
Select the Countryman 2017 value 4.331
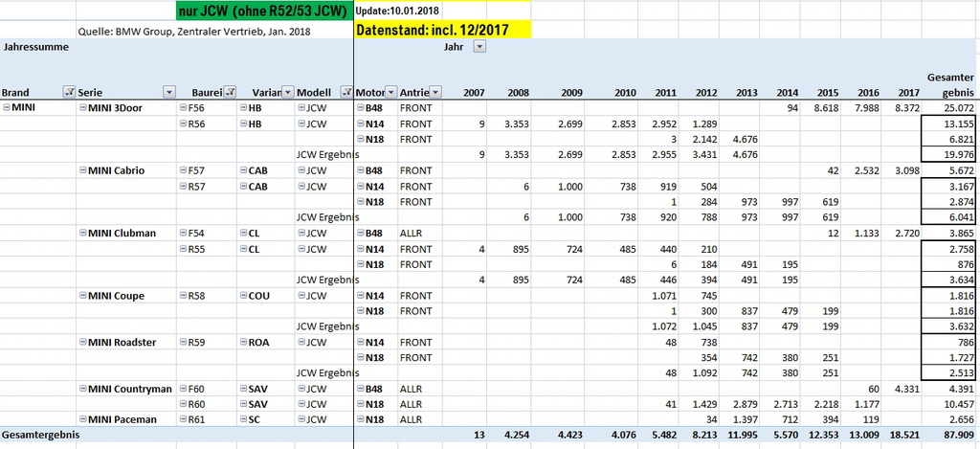pyautogui.click(x=907, y=390)
